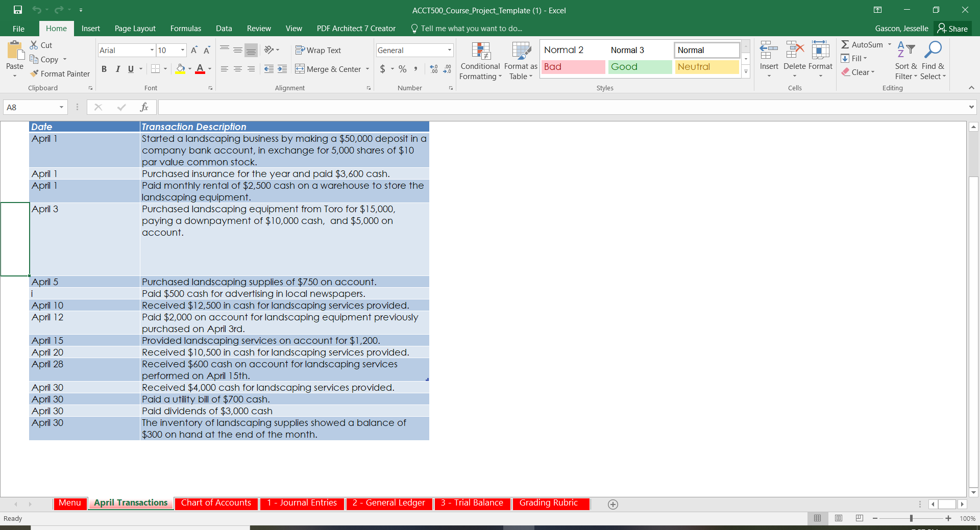Image resolution: width=980 pixels, height=530 pixels.
Task: Select the Format Painter icon
Action: coord(60,73)
